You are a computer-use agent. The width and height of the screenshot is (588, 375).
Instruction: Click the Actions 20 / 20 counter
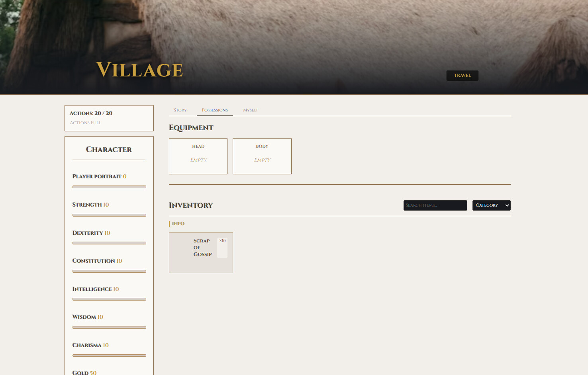pos(91,113)
